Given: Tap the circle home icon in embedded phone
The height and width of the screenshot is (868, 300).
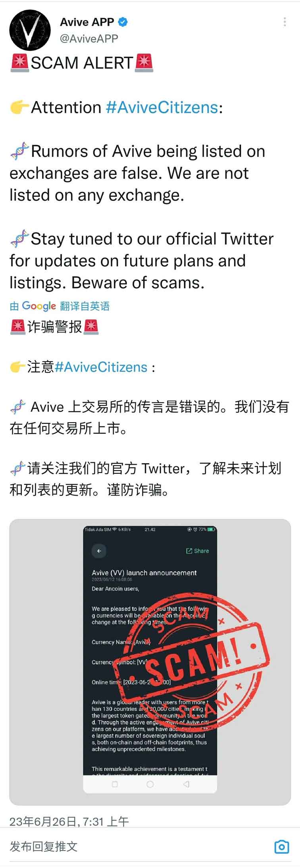Looking at the screenshot, I should [150, 784].
